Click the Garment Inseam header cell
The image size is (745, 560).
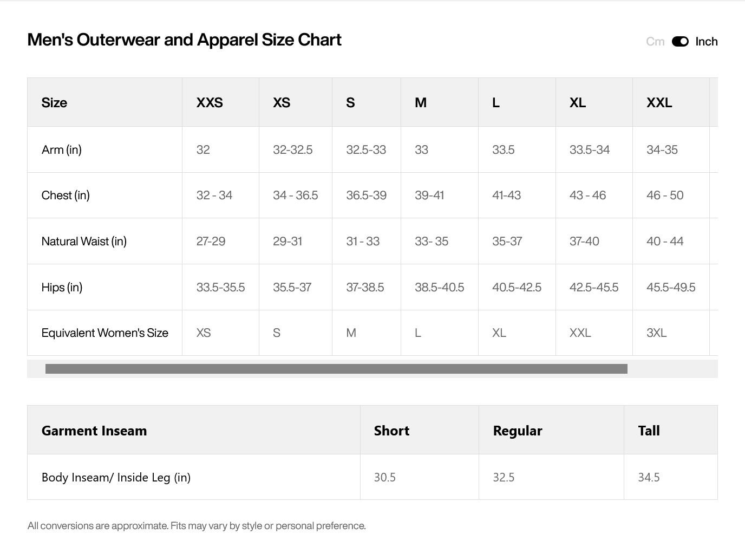194,430
